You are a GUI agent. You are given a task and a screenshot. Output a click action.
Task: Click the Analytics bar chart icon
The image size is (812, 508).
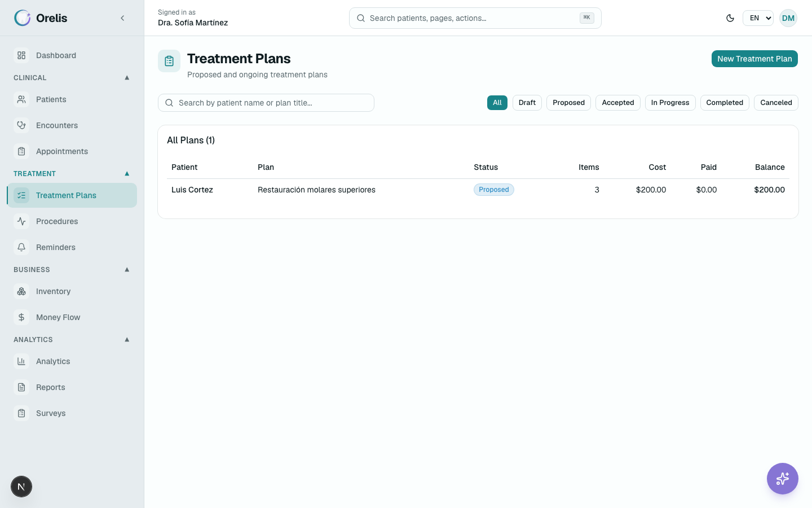(x=21, y=361)
